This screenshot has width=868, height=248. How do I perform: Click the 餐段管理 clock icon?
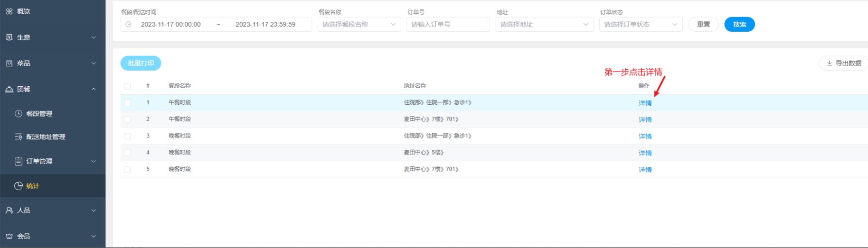[x=19, y=114]
